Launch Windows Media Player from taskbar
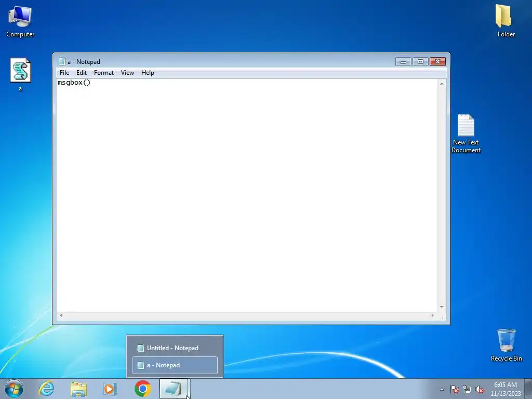The width and height of the screenshot is (532, 399). tap(110, 389)
